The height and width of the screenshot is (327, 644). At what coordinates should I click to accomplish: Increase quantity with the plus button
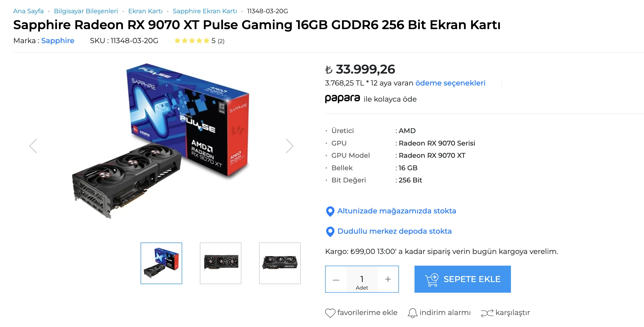tap(388, 279)
